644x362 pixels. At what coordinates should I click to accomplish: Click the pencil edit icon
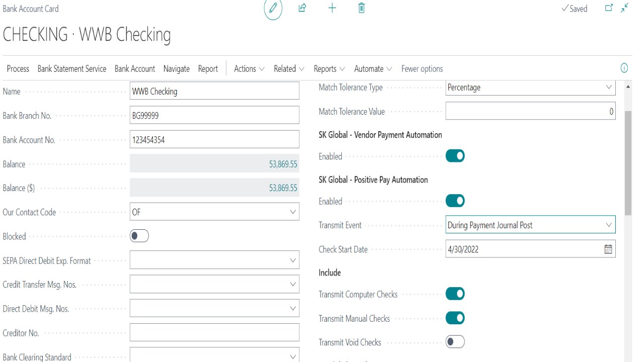pos(273,9)
